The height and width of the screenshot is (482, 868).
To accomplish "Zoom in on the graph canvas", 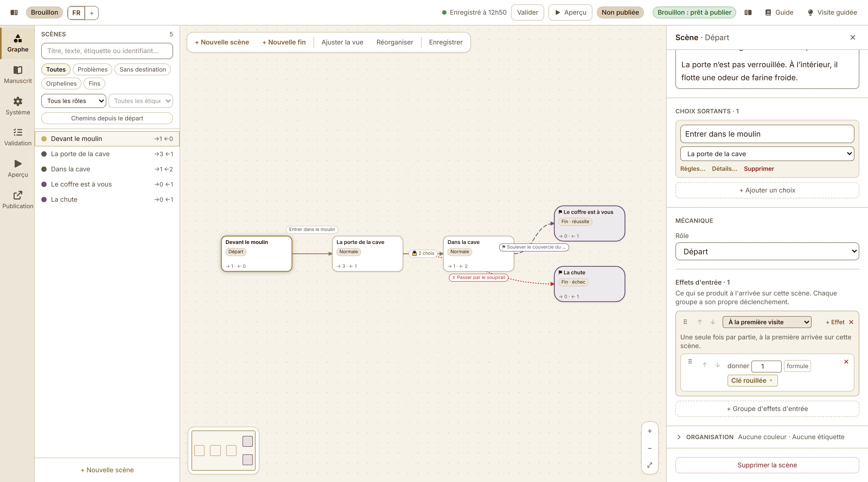I will pyautogui.click(x=650, y=431).
